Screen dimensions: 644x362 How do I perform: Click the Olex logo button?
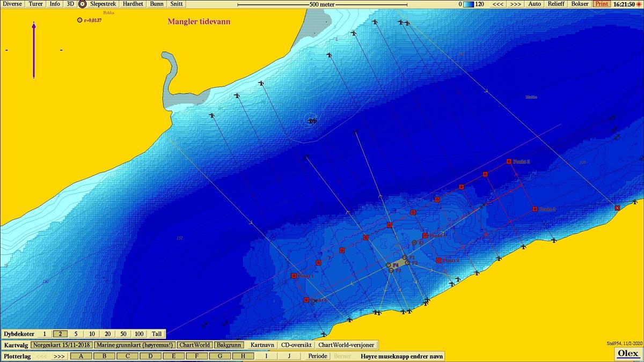[628, 353]
